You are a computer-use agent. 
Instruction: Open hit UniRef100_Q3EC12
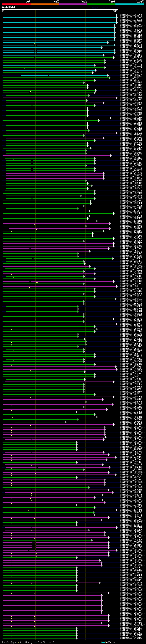tap(131, 20)
